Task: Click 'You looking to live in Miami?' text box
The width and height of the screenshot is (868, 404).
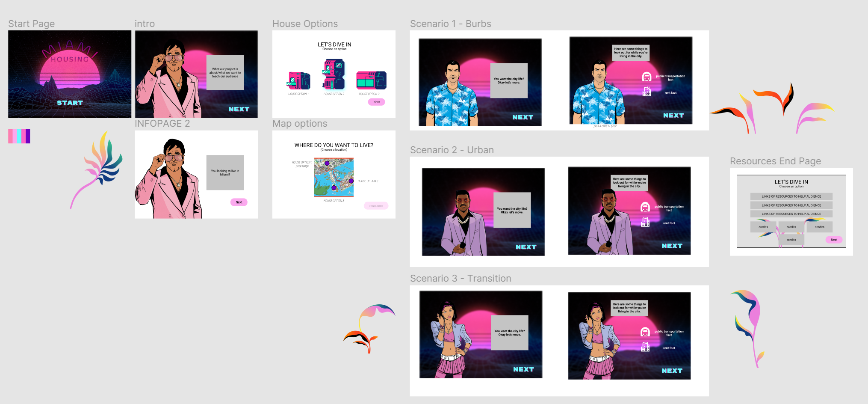Action: tap(225, 172)
